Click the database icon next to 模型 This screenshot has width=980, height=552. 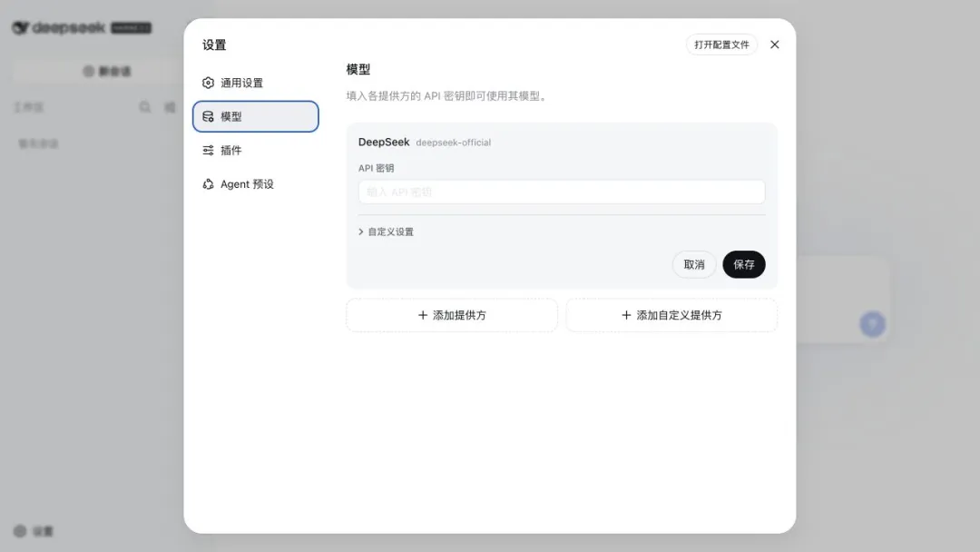(x=208, y=116)
